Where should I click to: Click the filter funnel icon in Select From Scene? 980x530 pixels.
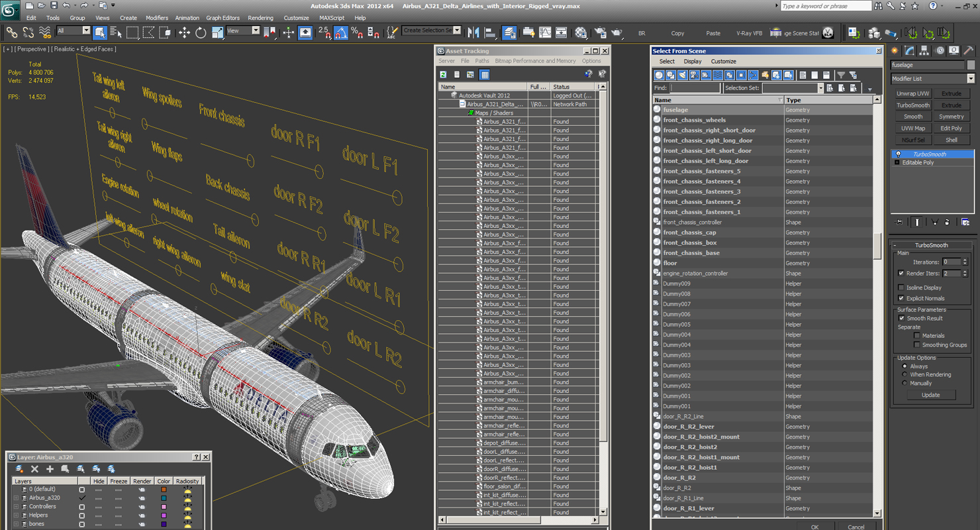pyautogui.click(x=841, y=75)
